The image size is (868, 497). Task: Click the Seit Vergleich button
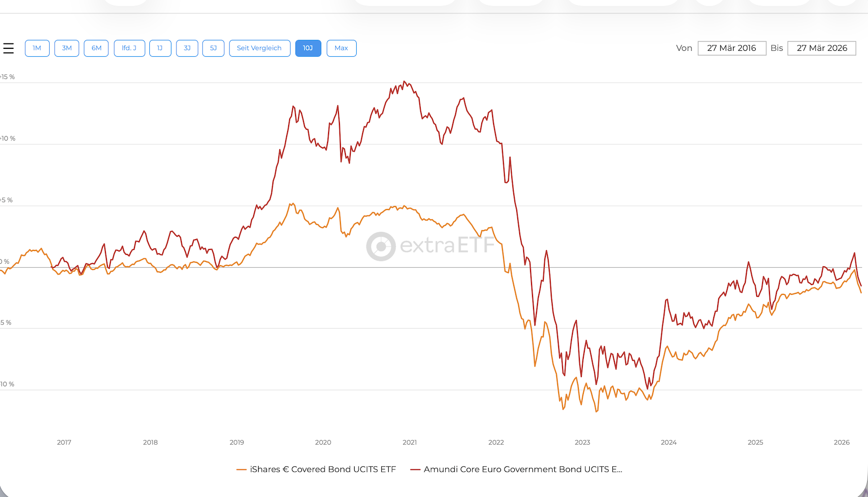259,48
